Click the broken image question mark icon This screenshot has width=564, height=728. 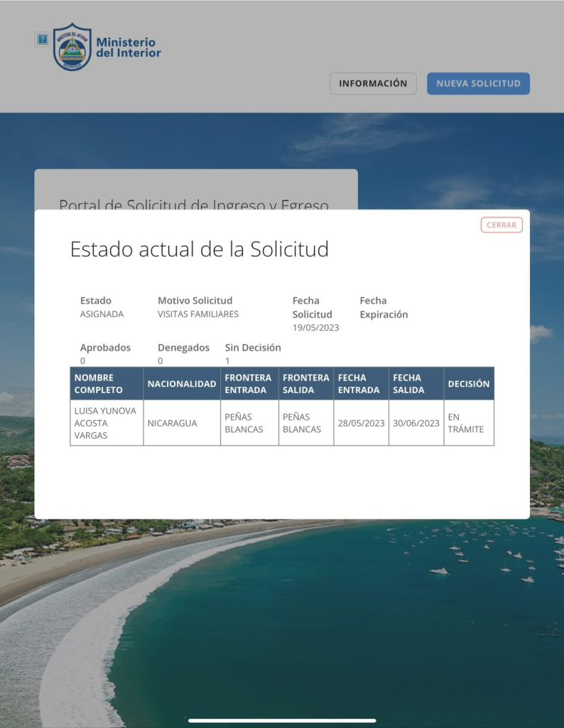[x=42, y=40]
